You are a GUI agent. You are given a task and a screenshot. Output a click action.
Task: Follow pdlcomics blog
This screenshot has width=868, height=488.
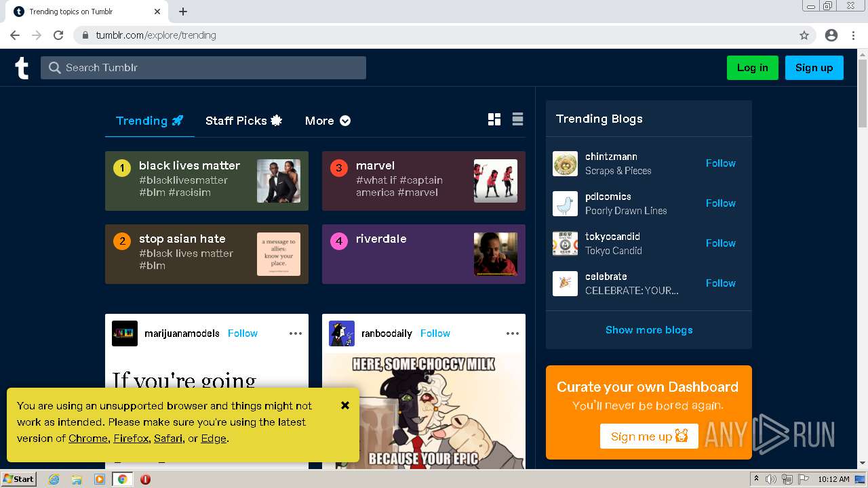point(720,203)
